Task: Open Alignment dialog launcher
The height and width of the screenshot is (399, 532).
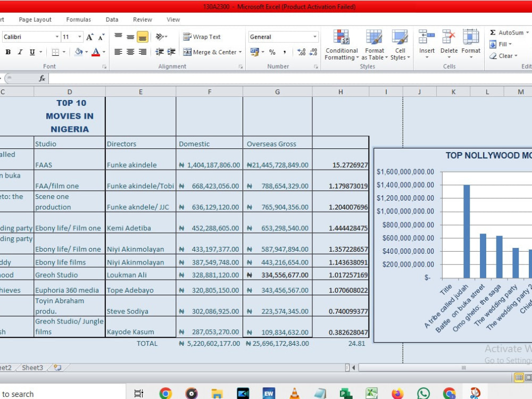Action: tap(240, 67)
